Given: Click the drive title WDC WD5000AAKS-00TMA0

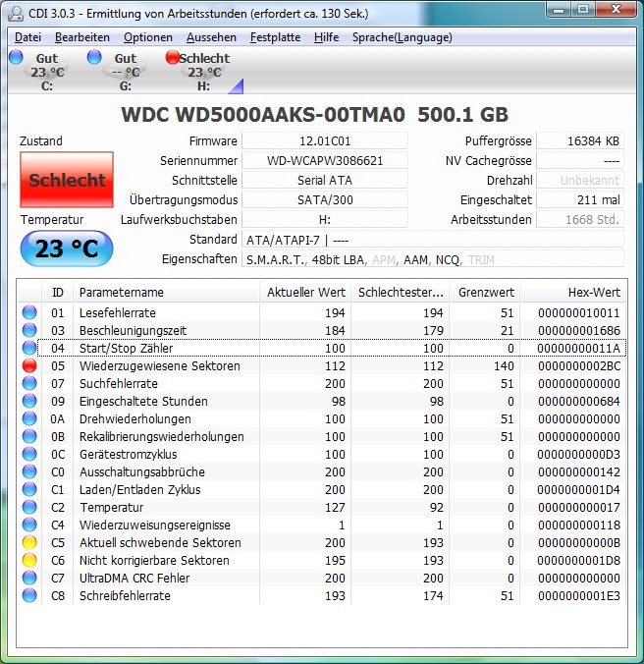Looking at the screenshot, I should coord(263,115).
